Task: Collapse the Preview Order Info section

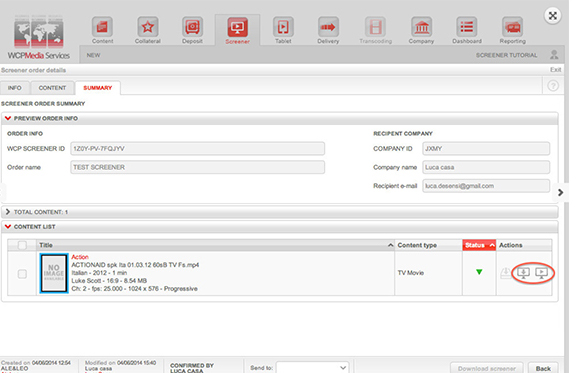Action: [8, 118]
